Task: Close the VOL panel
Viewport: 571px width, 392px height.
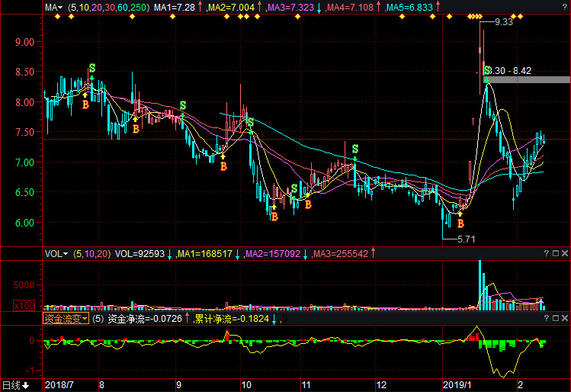Action: click(565, 253)
